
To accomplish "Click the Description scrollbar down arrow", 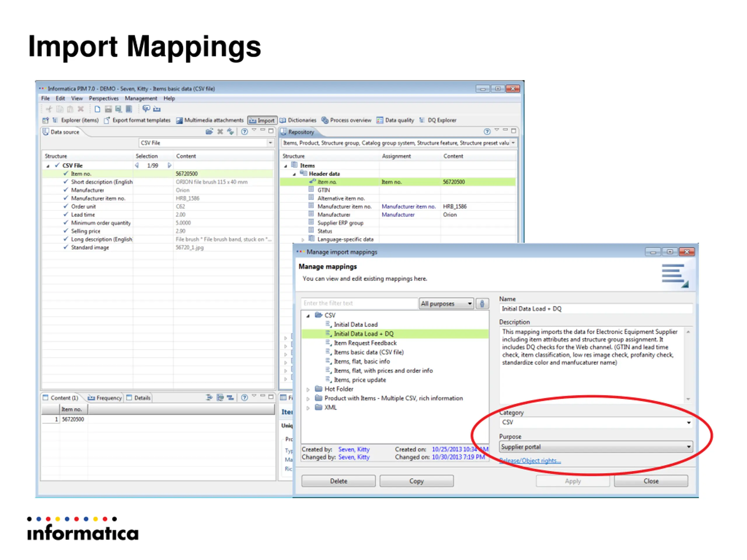I will point(688,399).
